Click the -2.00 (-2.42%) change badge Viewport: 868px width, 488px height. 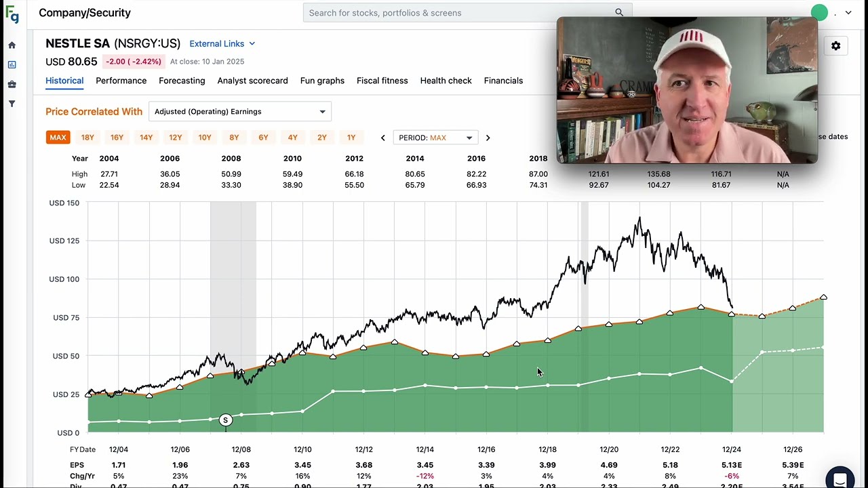coord(134,62)
